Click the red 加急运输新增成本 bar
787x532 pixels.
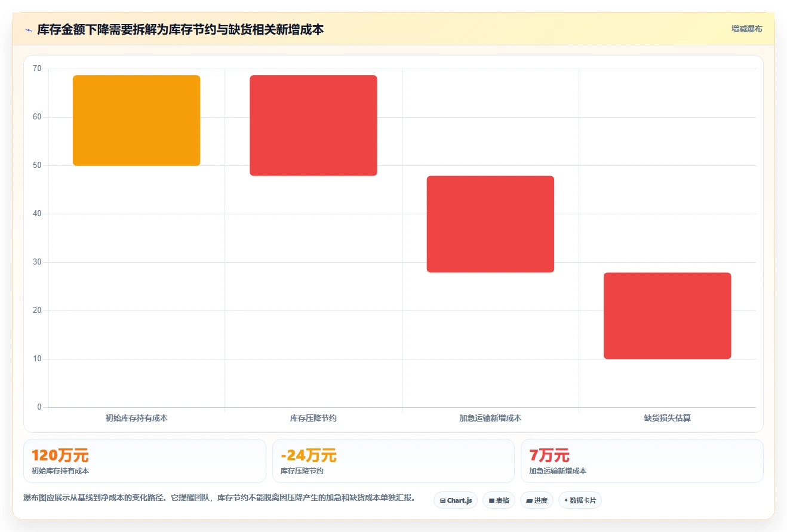click(x=490, y=224)
